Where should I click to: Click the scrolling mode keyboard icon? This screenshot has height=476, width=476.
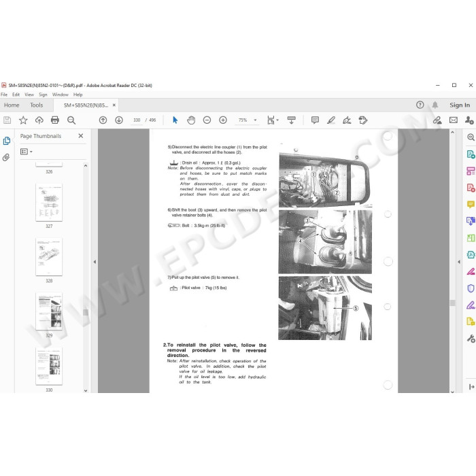coord(292,120)
